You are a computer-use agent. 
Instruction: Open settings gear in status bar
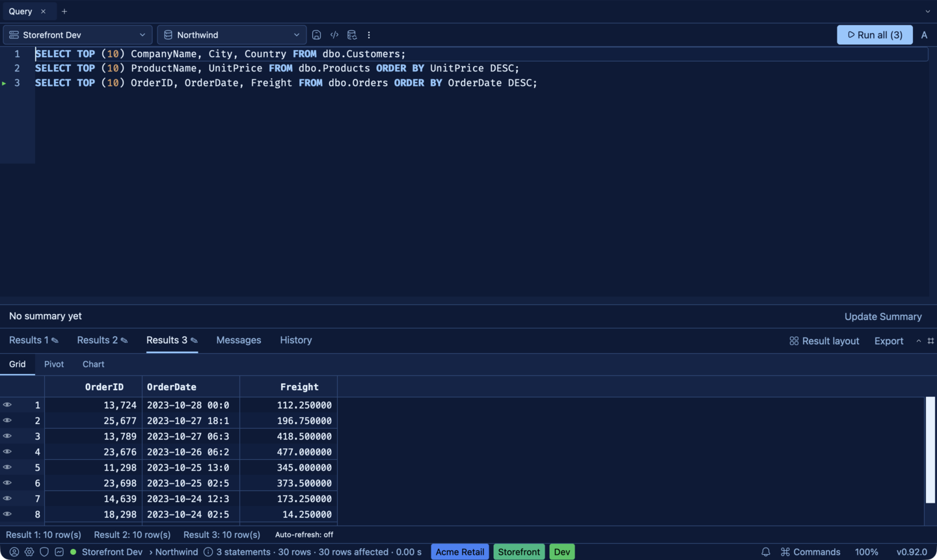click(x=29, y=552)
